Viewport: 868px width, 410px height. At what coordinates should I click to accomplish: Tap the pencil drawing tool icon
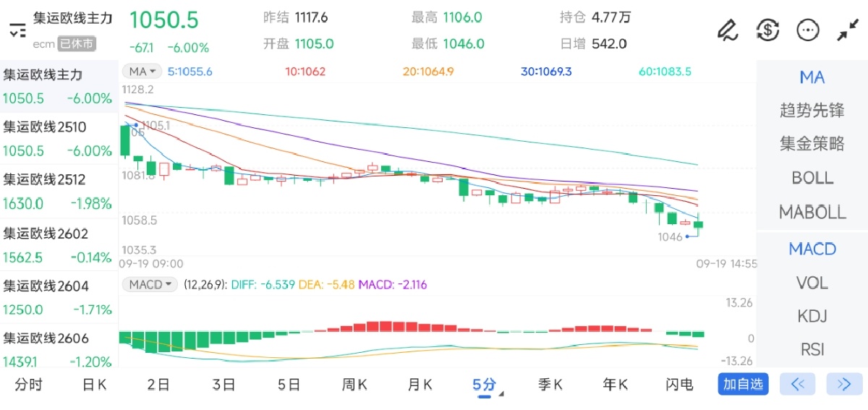click(x=726, y=30)
